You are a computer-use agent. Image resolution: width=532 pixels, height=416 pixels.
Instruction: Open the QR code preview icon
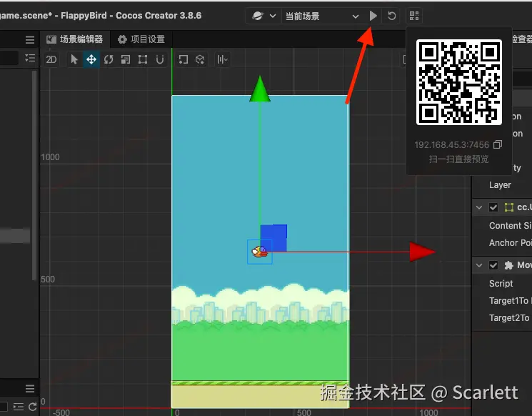[414, 16]
